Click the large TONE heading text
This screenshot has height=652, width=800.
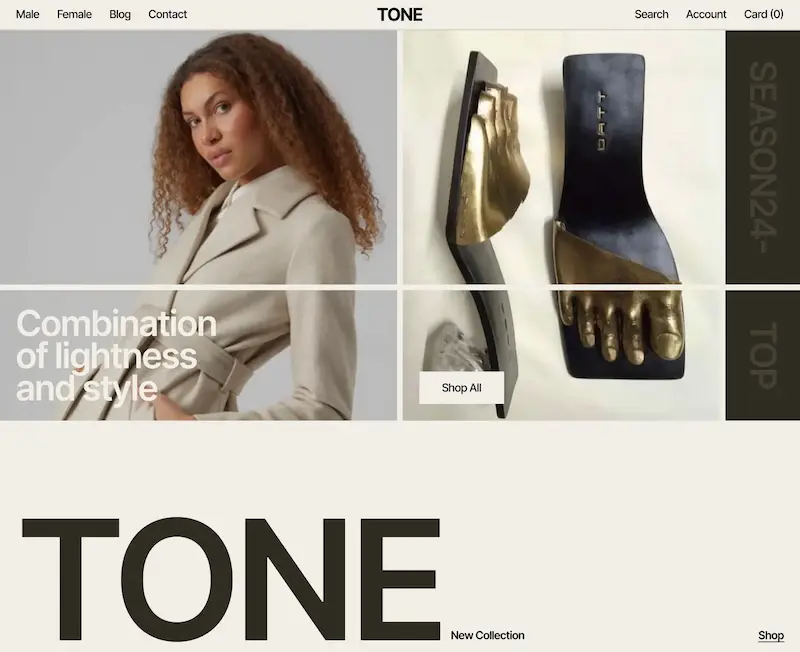[231, 580]
